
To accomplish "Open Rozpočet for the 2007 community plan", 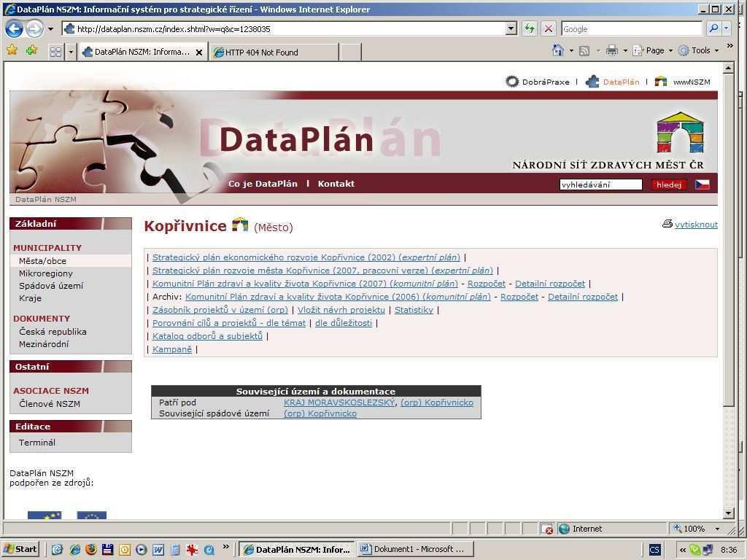I will [x=487, y=284].
